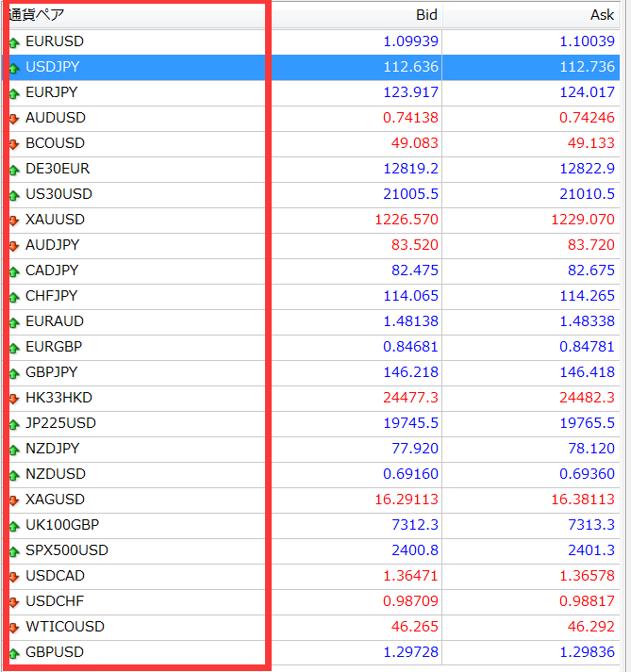The image size is (631, 672).
Task: Click the green up arrow beside CHFJPY
Action: pos(14,297)
